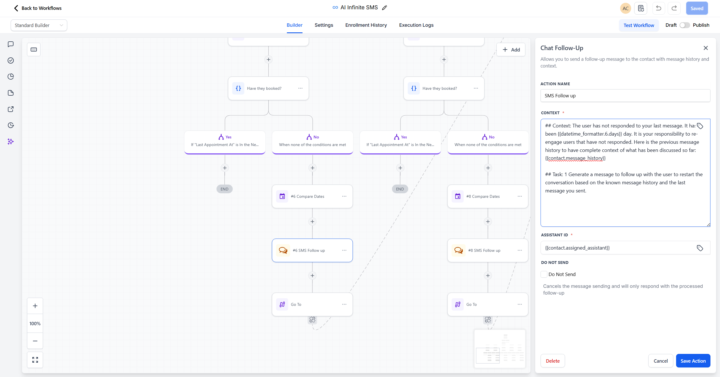Open the external link icon in left sidebar

coord(11,109)
